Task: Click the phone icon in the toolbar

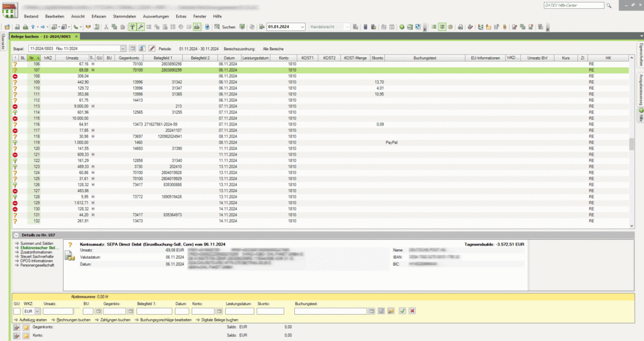Action: coord(75,26)
